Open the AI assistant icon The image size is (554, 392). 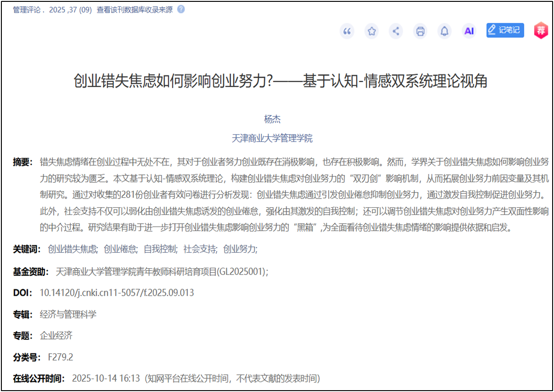click(469, 31)
